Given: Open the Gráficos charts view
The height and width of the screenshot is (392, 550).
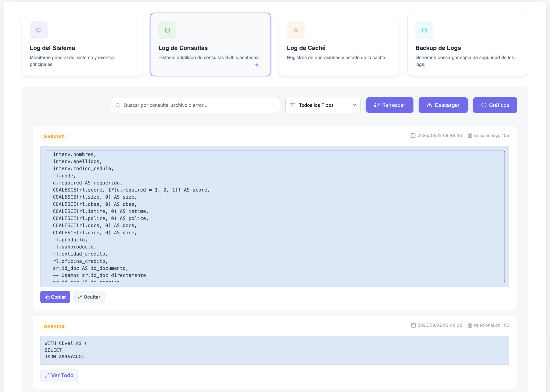Looking at the screenshot, I should point(495,105).
